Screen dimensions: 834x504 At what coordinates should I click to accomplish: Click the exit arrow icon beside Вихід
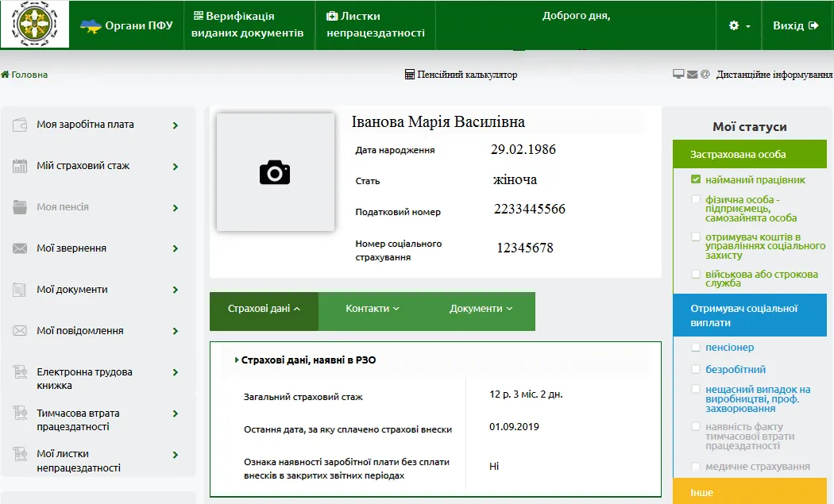pyautogui.click(x=813, y=25)
